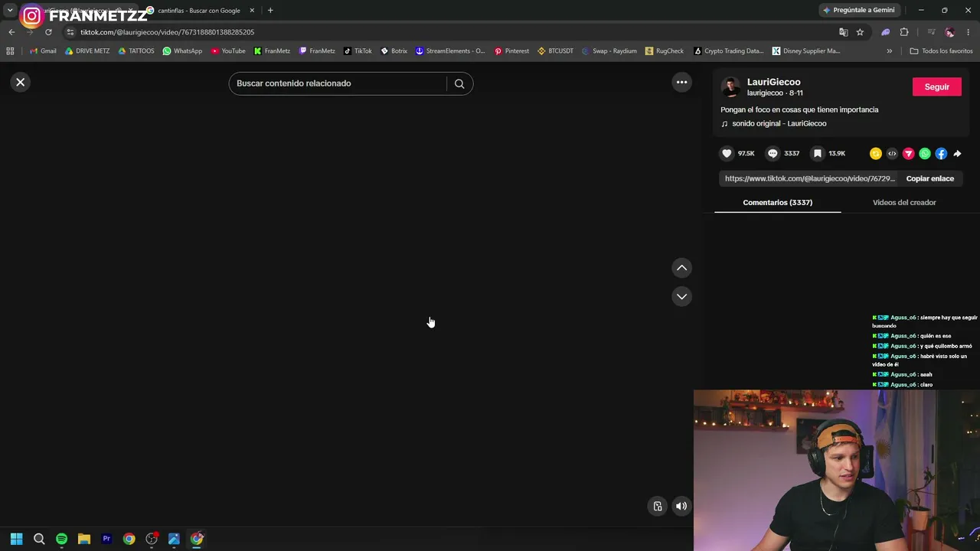Open the Chrome extensions puzzle icon
Viewport: 980px width, 551px height.
904,32
